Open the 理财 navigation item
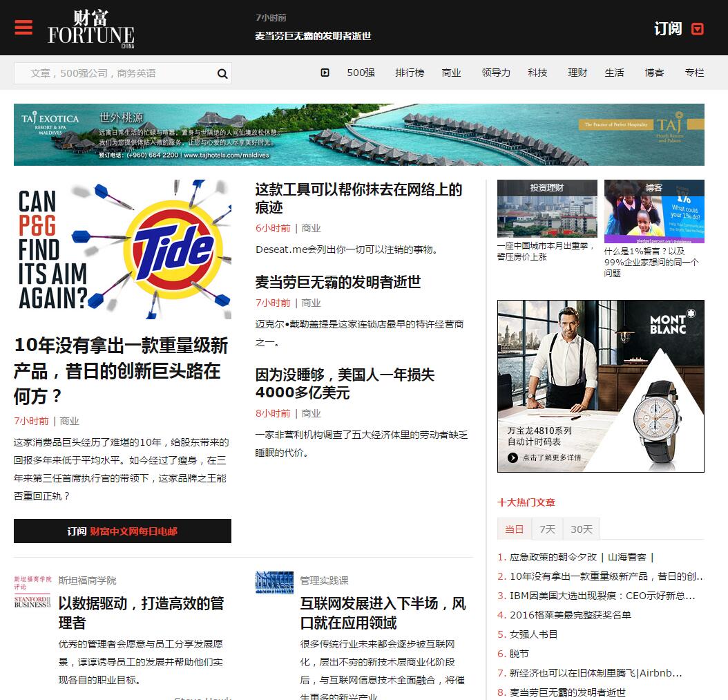 click(577, 73)
